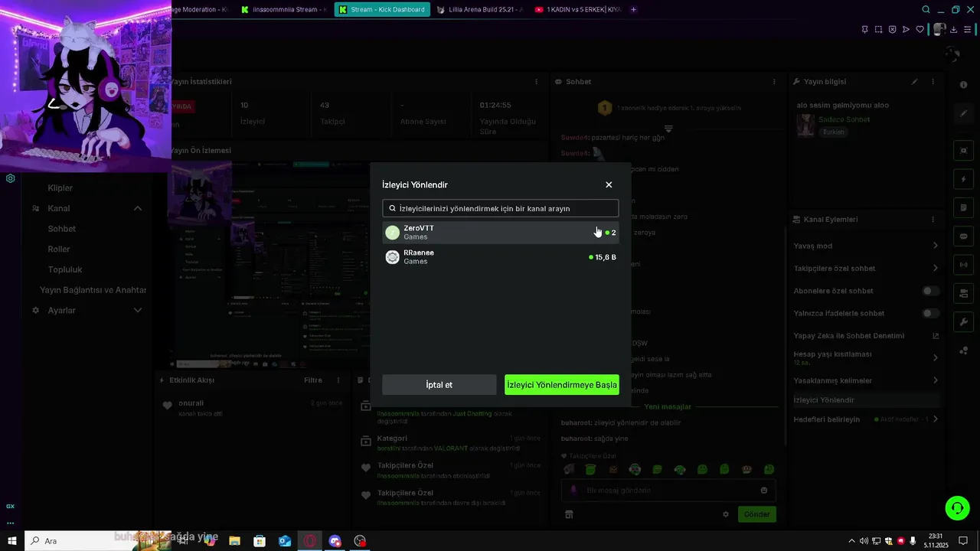
Task: Open the Opera easy setup menu icon
Action: (x=969, y=29)
